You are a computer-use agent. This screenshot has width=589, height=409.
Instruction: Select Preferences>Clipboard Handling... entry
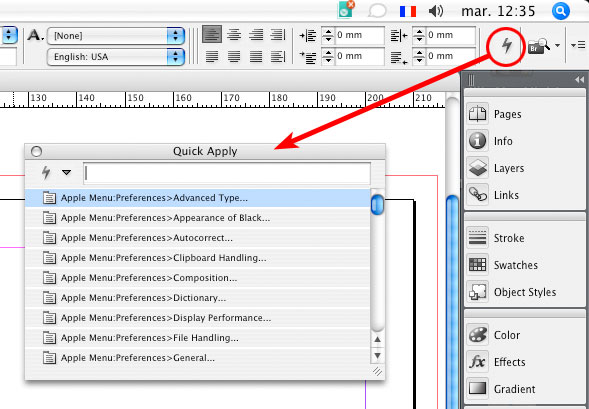(x=197, y=258)
